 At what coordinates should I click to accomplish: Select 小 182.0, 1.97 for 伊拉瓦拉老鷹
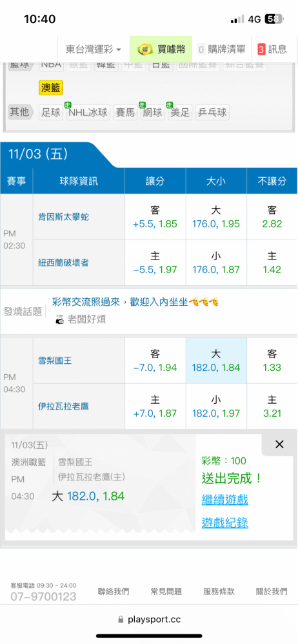click(215, 406)
